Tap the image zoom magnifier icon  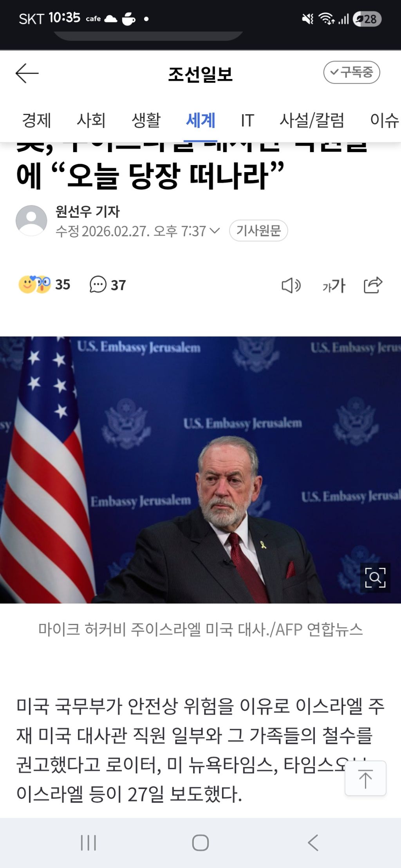coord(375,577)
